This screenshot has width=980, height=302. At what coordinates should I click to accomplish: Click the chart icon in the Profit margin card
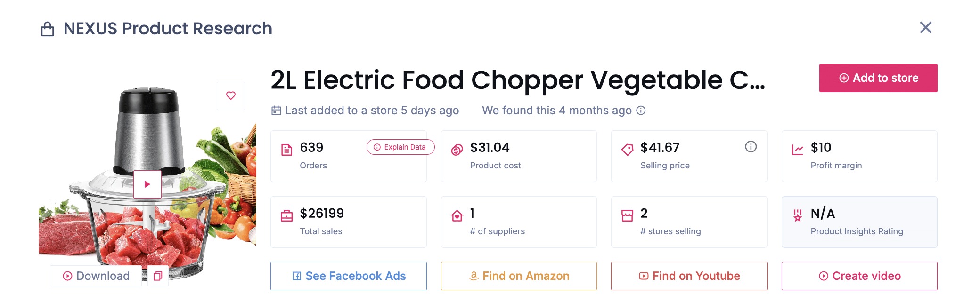pos(797,148)
